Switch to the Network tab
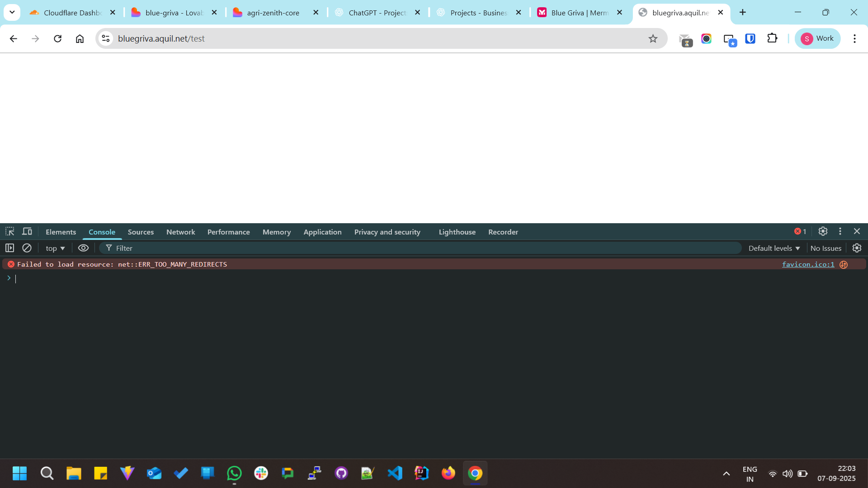868x488 pixels. pyautogui.click(x=180, y=232)
